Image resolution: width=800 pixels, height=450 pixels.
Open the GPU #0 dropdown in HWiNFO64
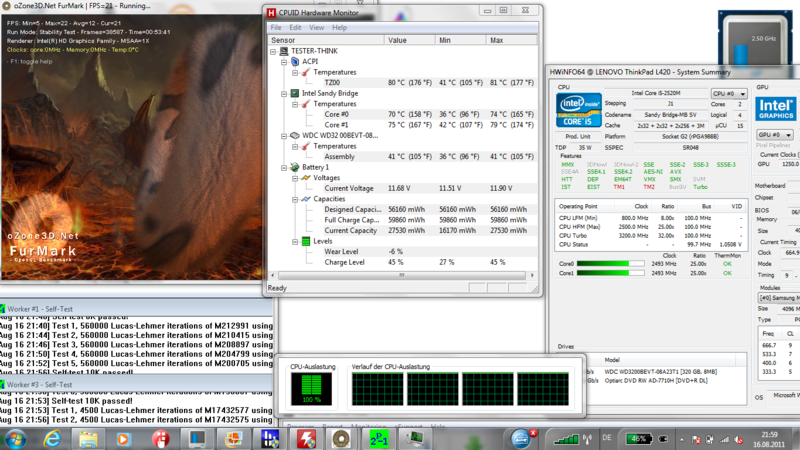point(775,135)
